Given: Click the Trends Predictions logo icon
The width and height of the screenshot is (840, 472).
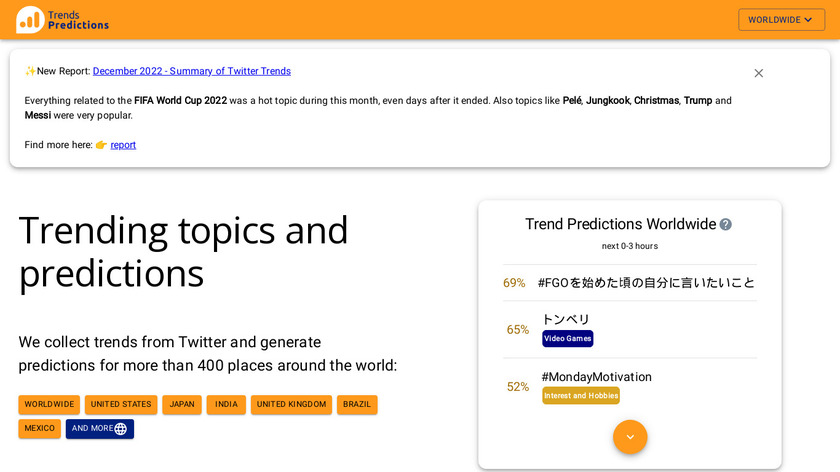Looking at the screenshot, I should [29, 20].
